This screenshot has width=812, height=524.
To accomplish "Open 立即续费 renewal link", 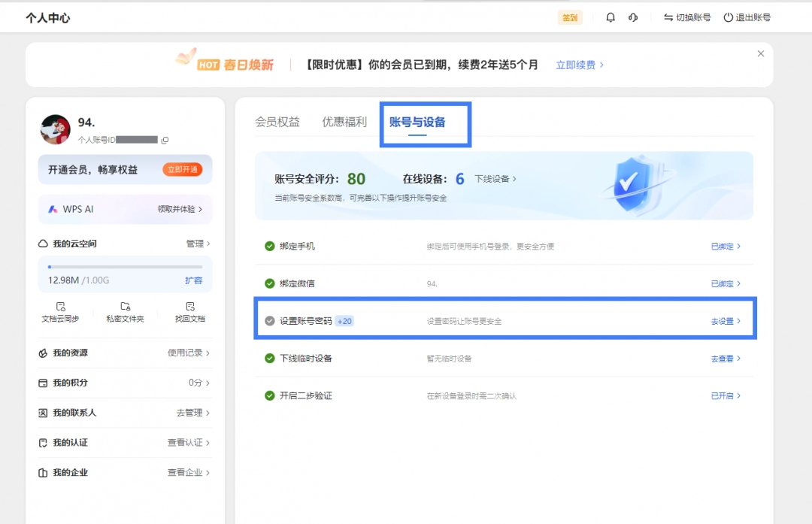I will click(x=577, y=65).
